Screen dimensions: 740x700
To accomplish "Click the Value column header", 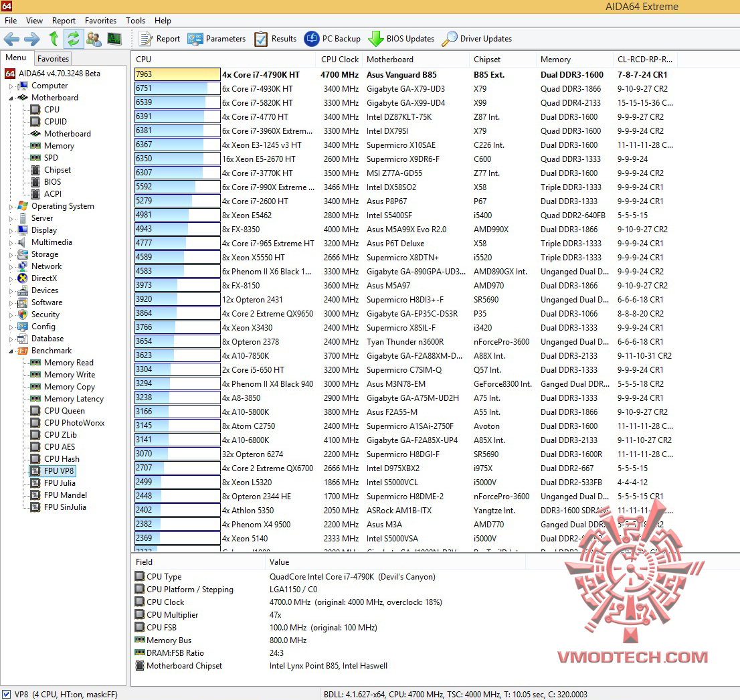I will [x=395, y=562].
